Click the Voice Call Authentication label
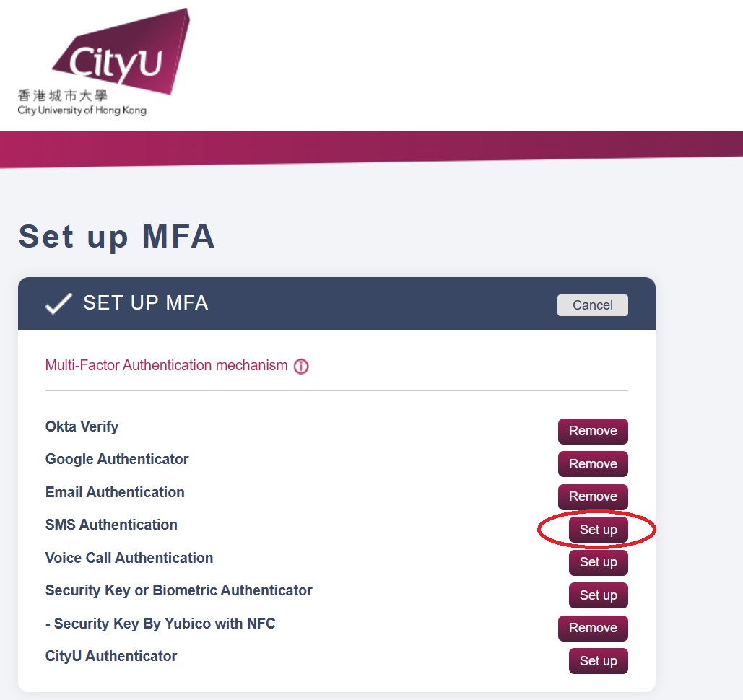The image size is (743, 700). click(129, 558)
